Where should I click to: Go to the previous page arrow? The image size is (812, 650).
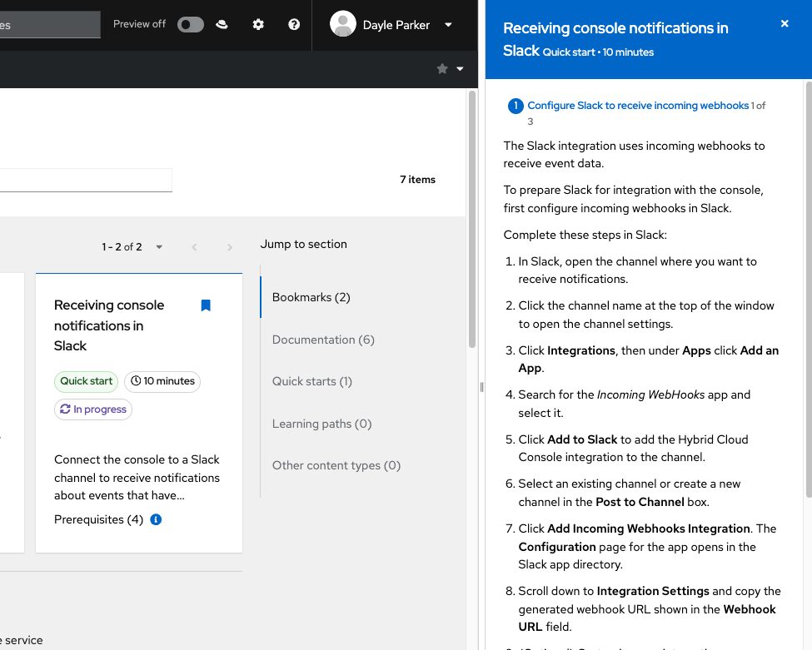pos(195,247)
